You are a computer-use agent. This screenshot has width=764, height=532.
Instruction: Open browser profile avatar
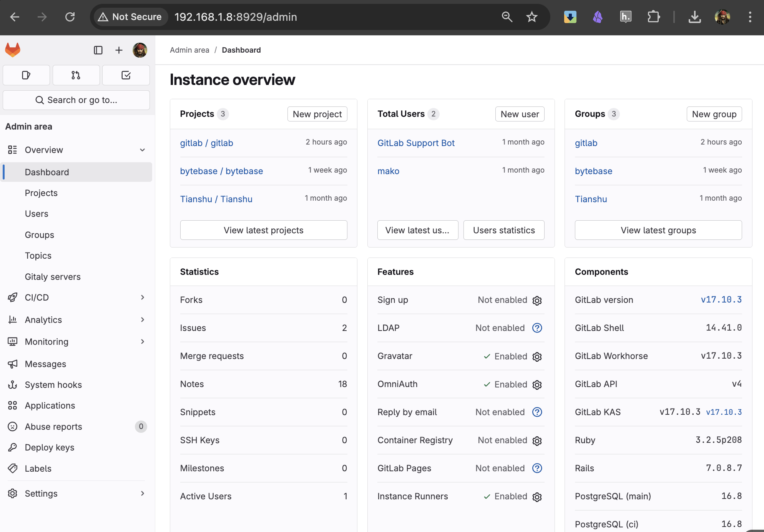pos(722,17)
